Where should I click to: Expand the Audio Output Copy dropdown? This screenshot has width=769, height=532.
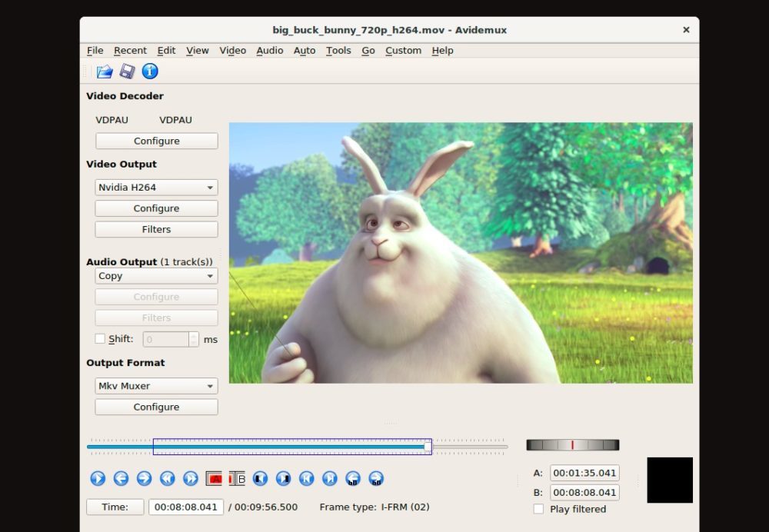coord(156,276)
